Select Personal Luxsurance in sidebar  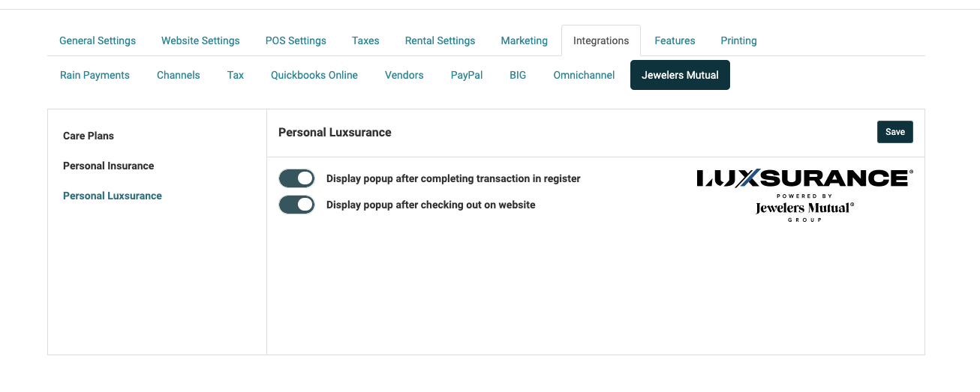click(113, 196)
